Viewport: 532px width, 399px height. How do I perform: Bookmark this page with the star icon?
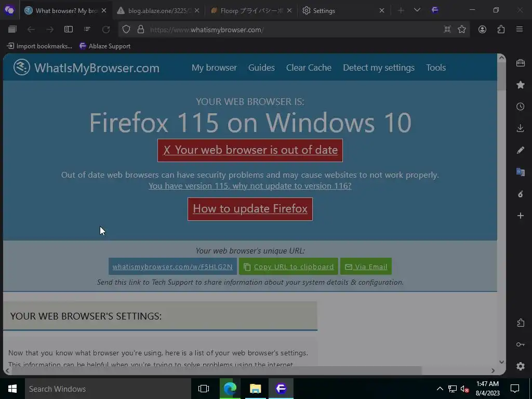point(462,29)
